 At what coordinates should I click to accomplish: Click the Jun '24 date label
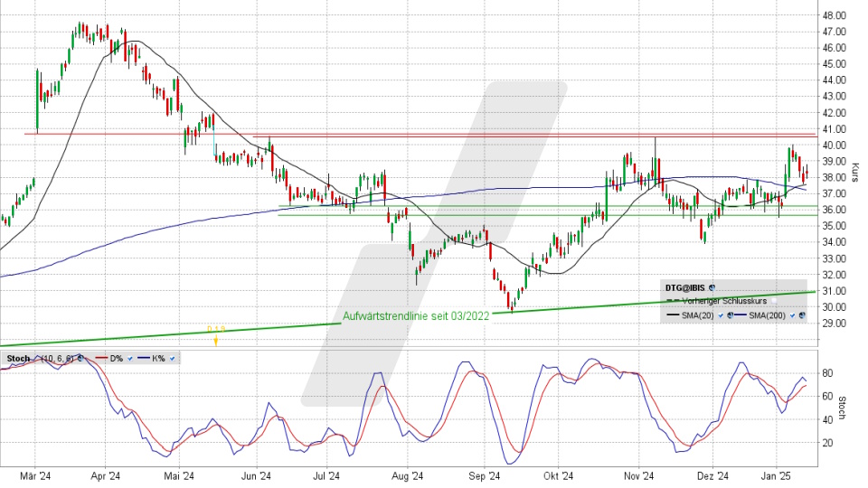pos(256,476)
